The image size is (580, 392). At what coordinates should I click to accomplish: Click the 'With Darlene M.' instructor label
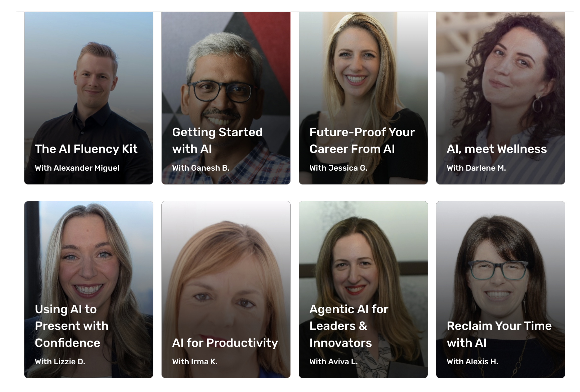[x=476, y=168]
